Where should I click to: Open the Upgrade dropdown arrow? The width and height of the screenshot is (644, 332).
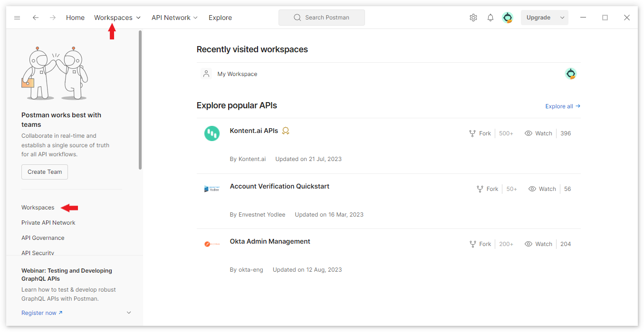coord(562,18)
